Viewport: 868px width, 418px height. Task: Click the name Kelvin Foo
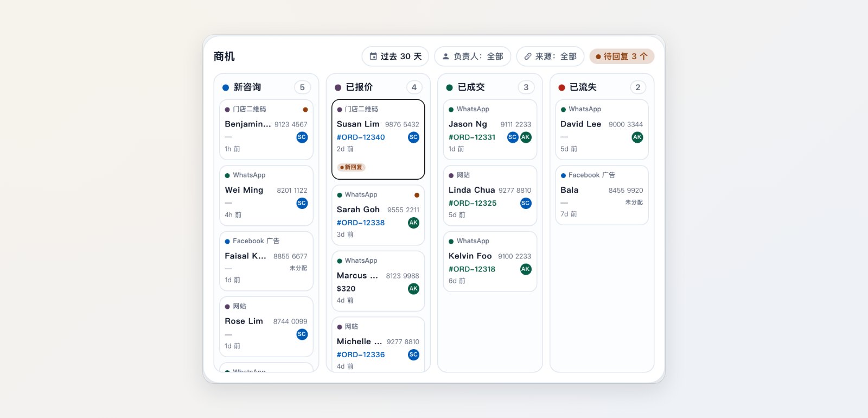click(470, 256)
